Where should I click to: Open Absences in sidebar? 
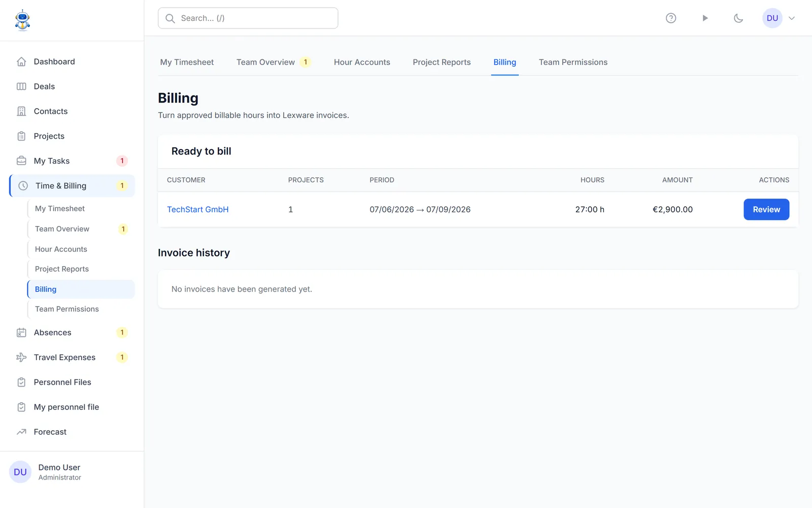(x=72, y=333)
